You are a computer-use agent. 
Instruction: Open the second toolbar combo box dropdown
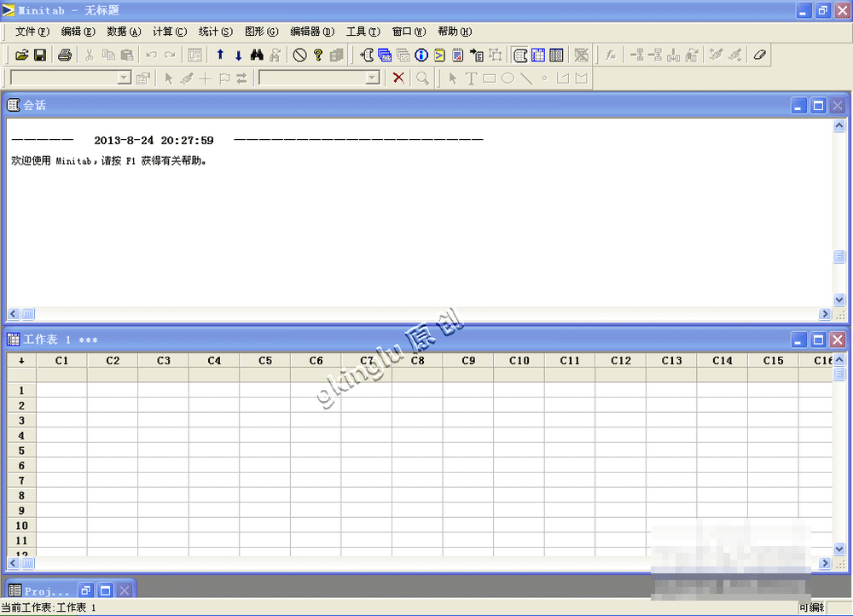pos(373,78)
